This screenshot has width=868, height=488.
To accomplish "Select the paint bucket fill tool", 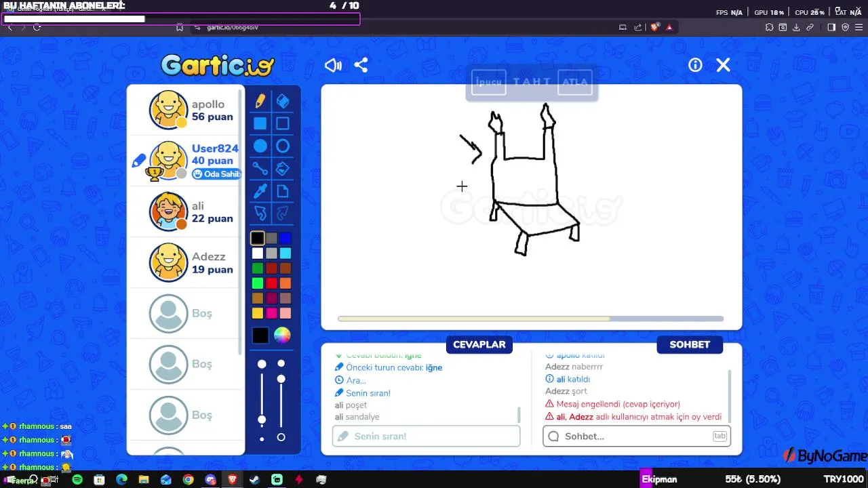I will pyautogui.click(x=283, y=168).
